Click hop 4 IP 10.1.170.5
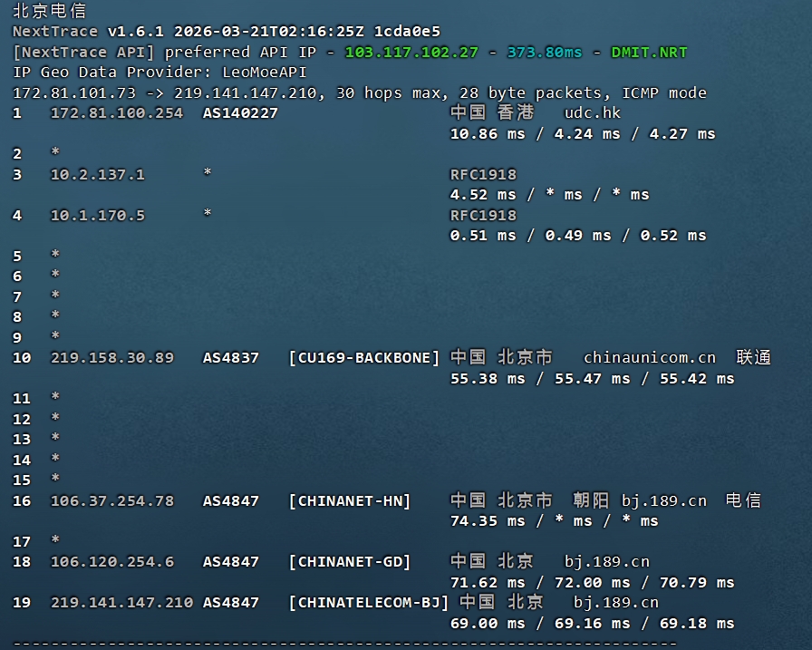The width and height of the screenshot is (812, 650). coord(97,215)
